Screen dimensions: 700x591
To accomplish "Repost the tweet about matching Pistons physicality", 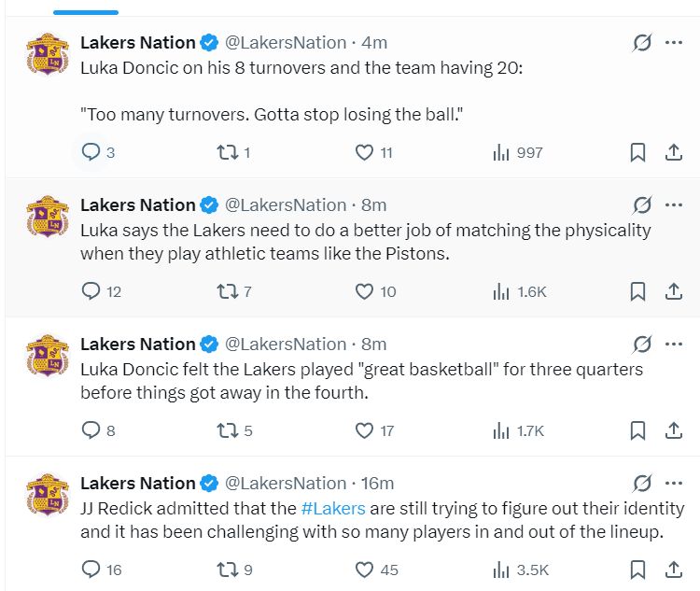I will coord(225,291).
